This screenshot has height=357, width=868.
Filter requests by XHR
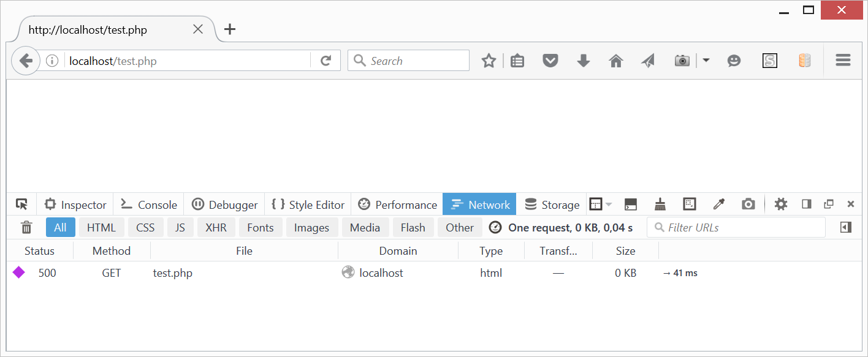tap(216, 228)
